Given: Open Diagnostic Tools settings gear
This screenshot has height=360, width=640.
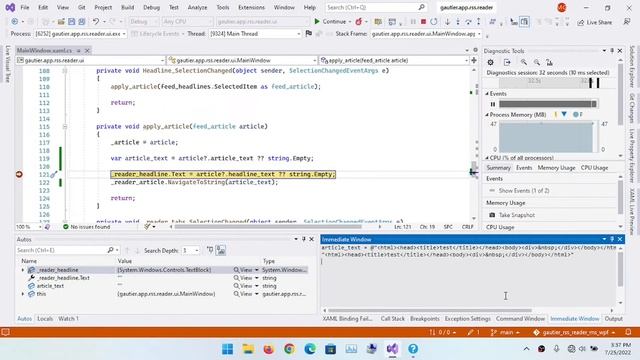Looking at the screenshot, I should click(491, 62).
